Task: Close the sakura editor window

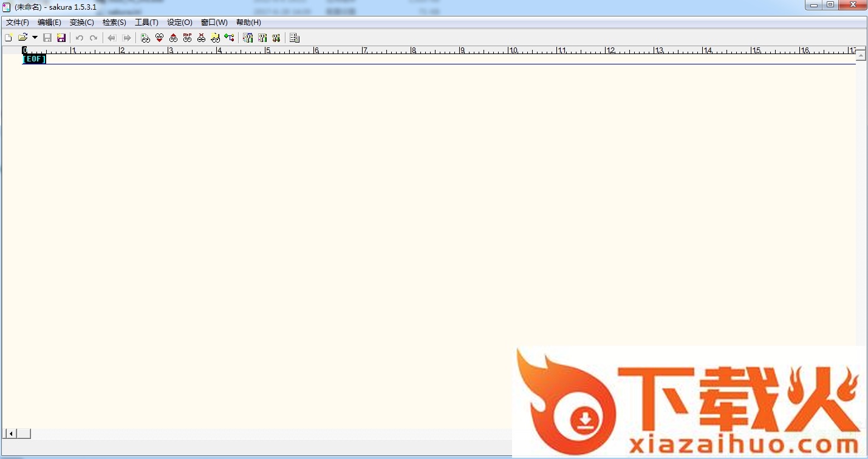Action: (x=853, y=5)
